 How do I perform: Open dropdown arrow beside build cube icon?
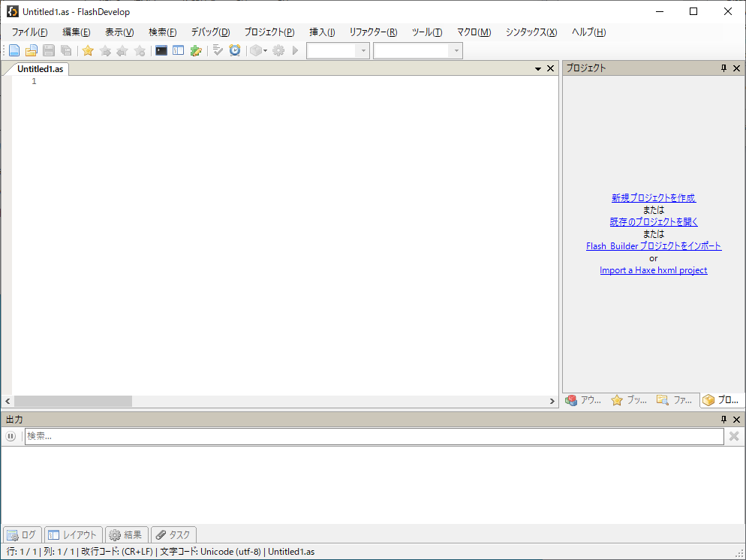pyautogui.click(x=265, y=50)
